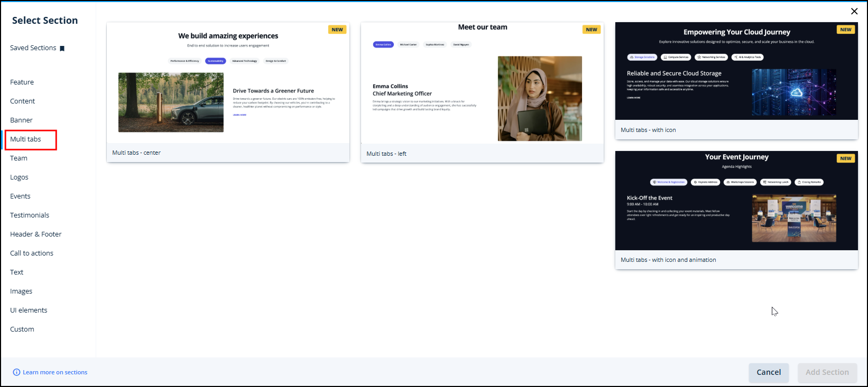Open the Custom category

pos(22,329)
